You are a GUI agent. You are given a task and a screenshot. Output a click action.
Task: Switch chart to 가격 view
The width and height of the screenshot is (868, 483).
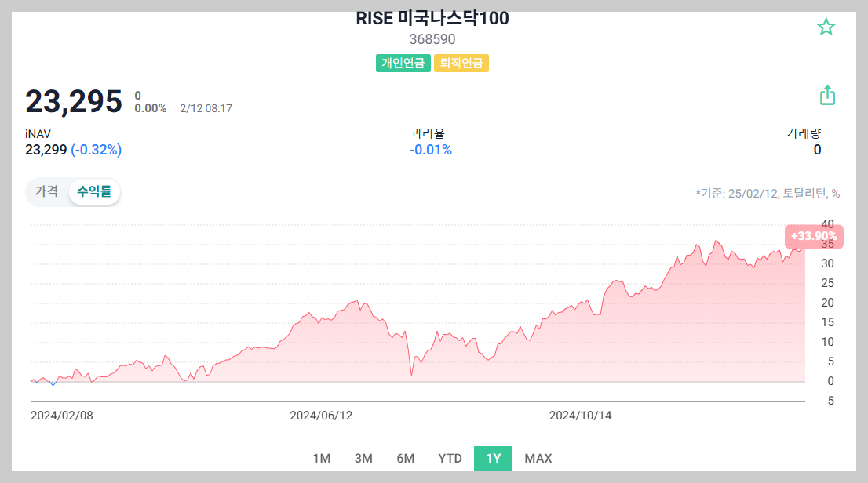pyautogui.click(x=46, y=191)
